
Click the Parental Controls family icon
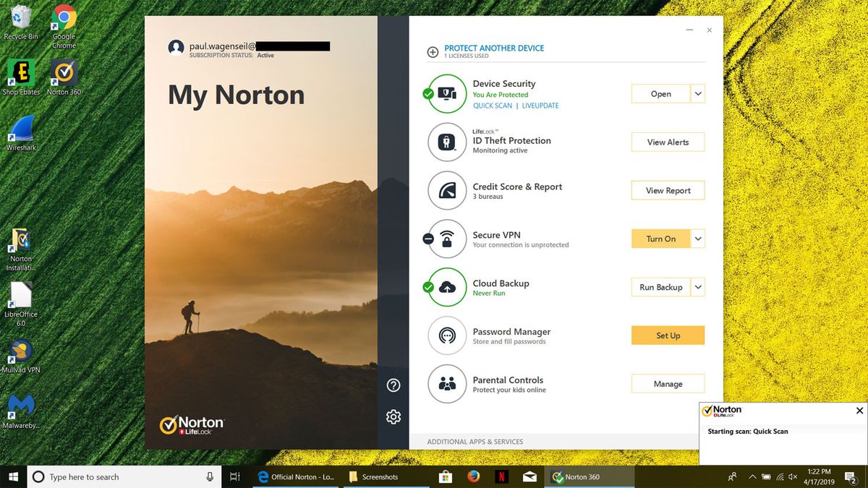click(x=447, y=384)
